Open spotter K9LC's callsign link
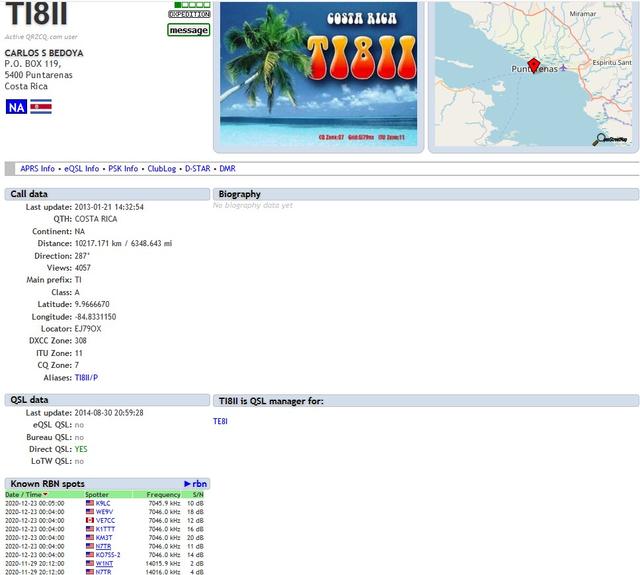 coord(103,503)
